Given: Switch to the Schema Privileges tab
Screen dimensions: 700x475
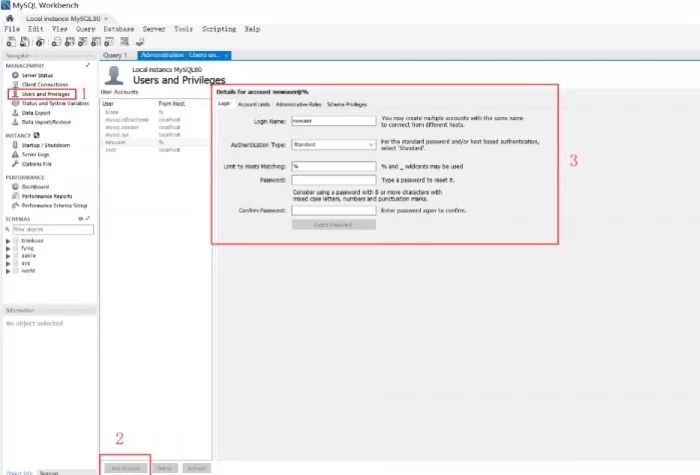Looking at the screenshot, I should click(347, 104).
